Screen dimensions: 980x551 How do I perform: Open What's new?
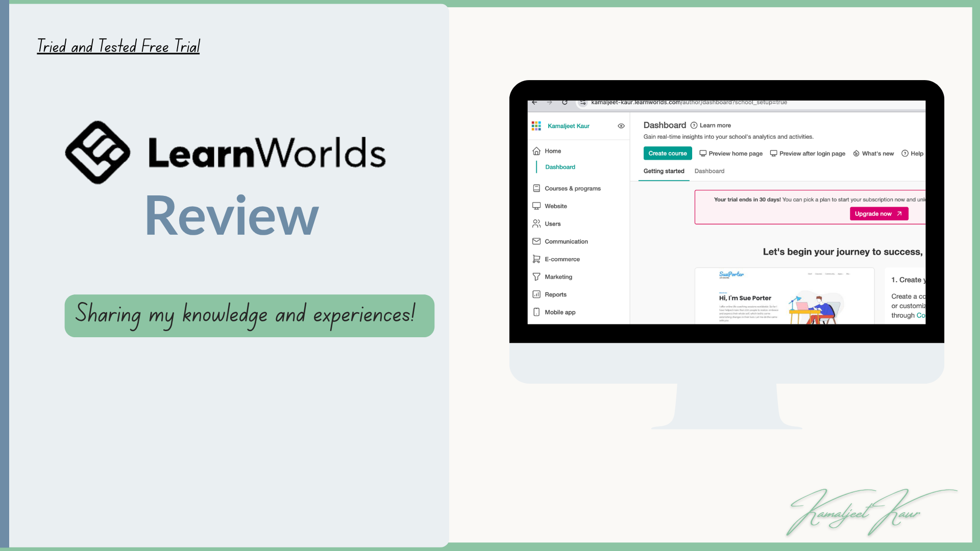point(878,154)
